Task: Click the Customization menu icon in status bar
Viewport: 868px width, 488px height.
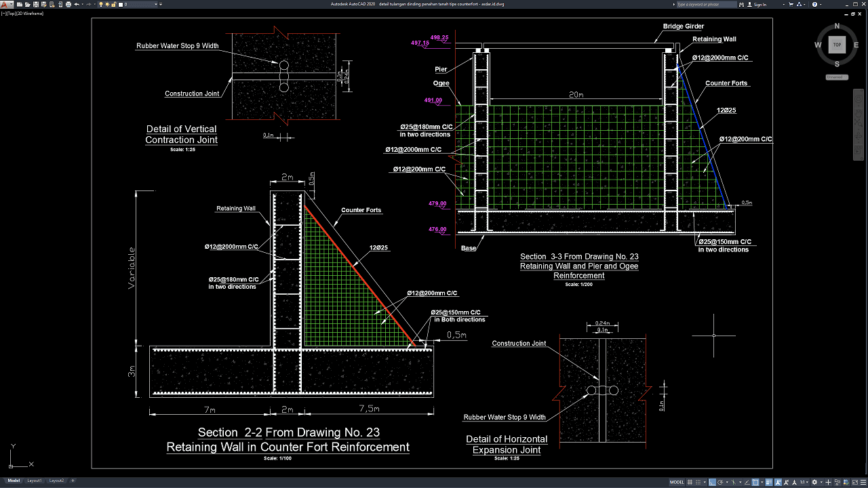Action: click(x=862, y=482)
